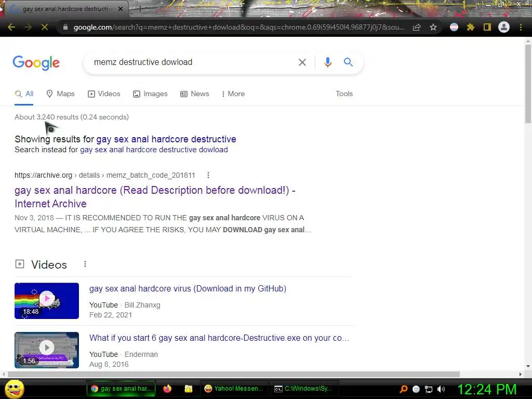The height and width of the screenshot is (399, 532).
Task: Click the magnifier tray icon
Action: tap(403, 389)
